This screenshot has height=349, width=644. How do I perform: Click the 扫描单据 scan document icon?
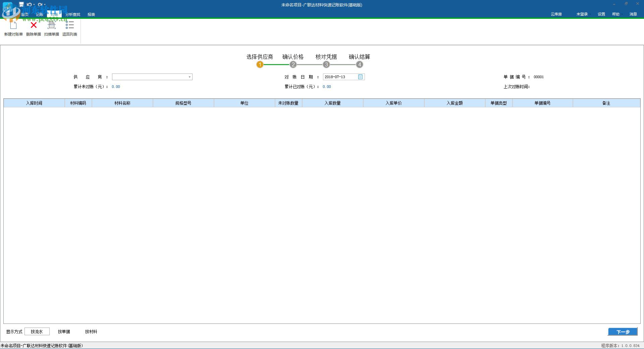click(x=52, y=25)
